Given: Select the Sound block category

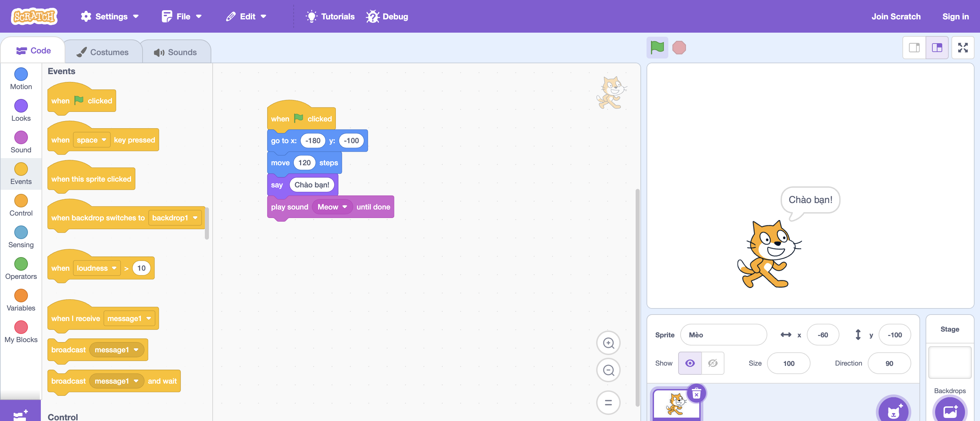Looking at the screenshot, I should coord(21,142).
